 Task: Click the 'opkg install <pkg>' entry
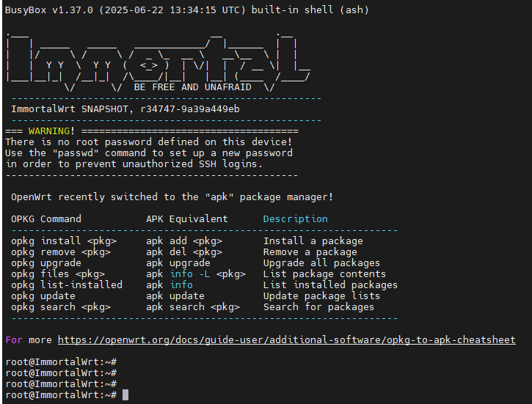point(64,241)
